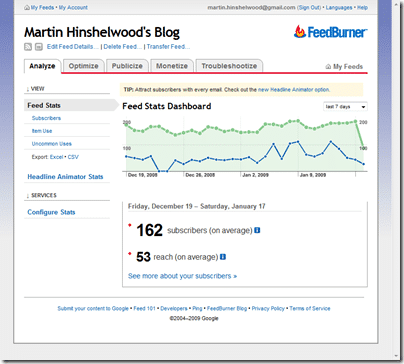404x364 pixels.
Task: Switch to the Analyze tab
Action: [x=42, y=66]
